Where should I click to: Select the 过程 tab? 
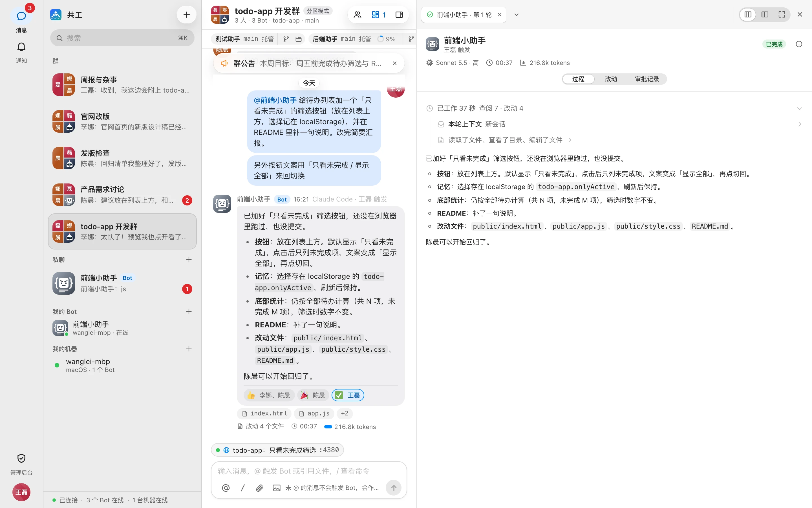point(578,79)
